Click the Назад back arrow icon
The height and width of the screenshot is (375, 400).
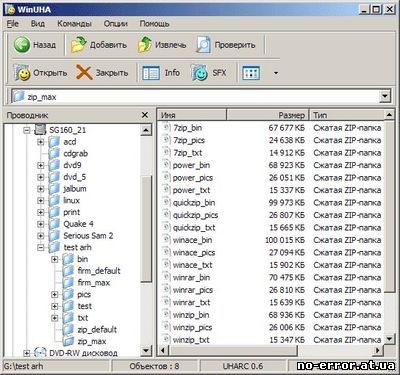pyautogui.click(x=22, y=45)
